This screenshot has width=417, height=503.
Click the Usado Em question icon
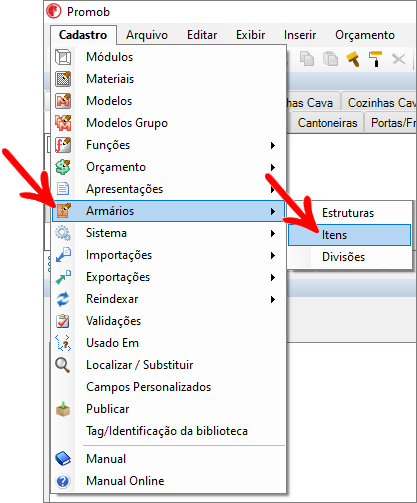click(63, 343)
